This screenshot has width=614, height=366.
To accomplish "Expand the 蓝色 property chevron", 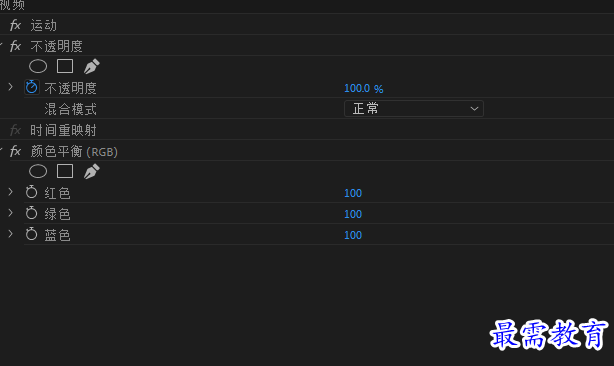I will 11,234.
